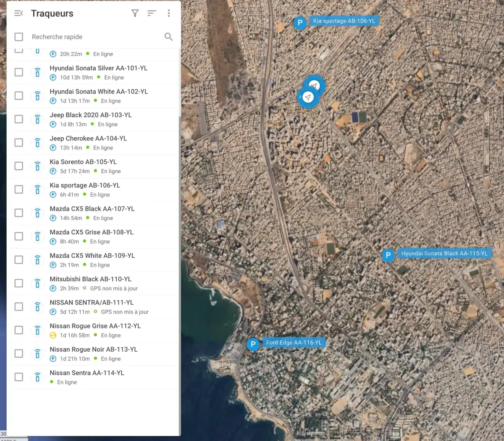Viewport: 504px width, 441px height.
Task: Select Mazda CX5 White AB-109-YL name
Action: pyautogui.click(x=92, y=256)
